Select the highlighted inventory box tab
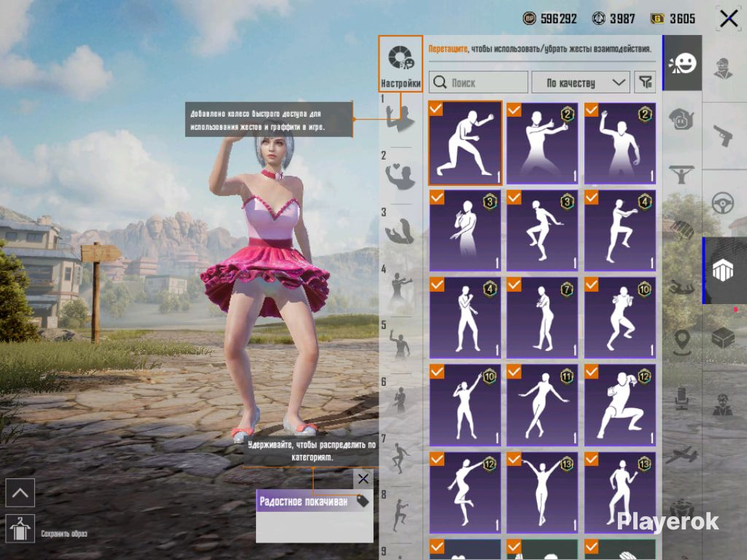 click(x=723, y=271)
